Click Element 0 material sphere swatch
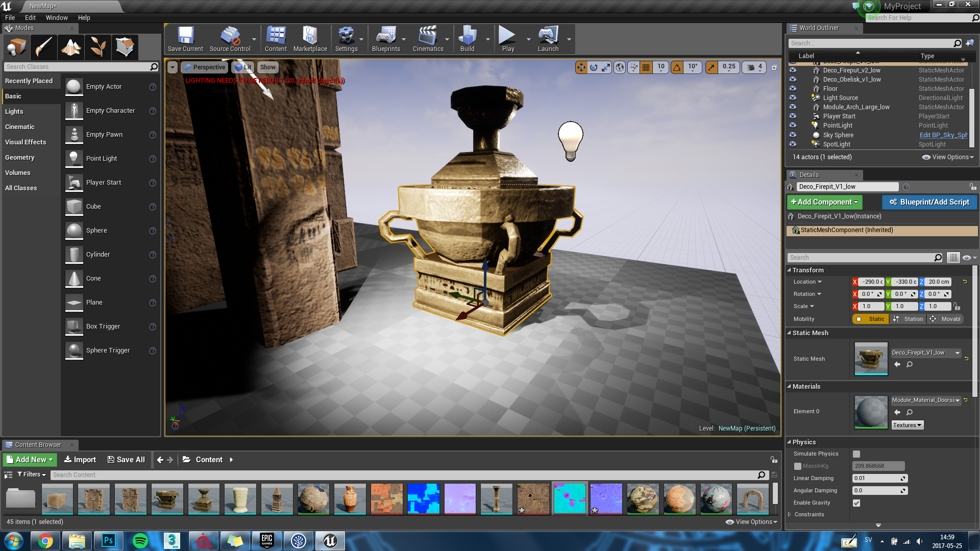980x551 pixels. (871, 412)
